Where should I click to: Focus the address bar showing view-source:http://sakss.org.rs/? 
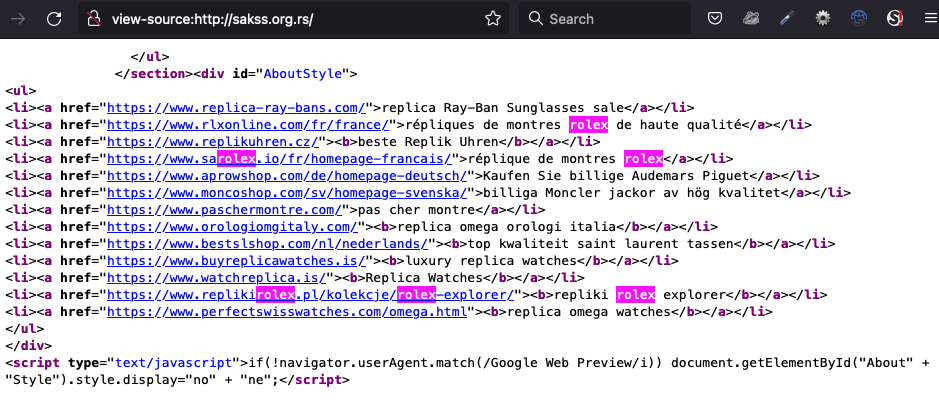pos(293,19)
